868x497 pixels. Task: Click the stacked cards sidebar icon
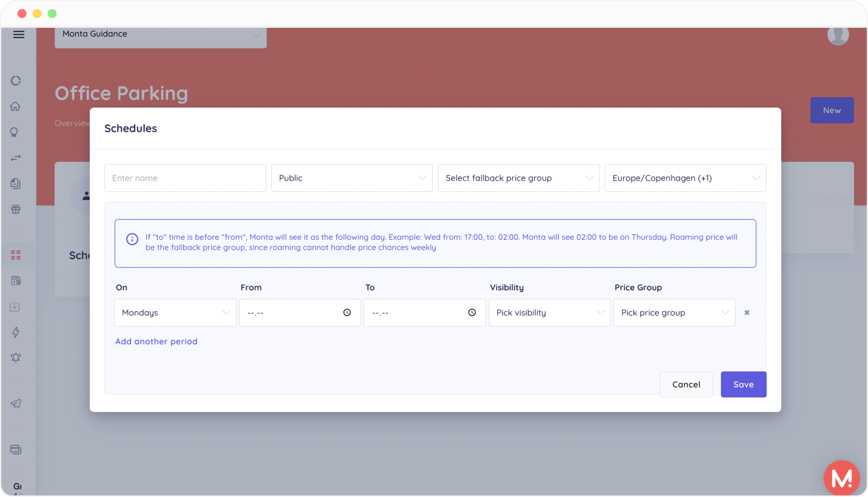pos(16,449)
